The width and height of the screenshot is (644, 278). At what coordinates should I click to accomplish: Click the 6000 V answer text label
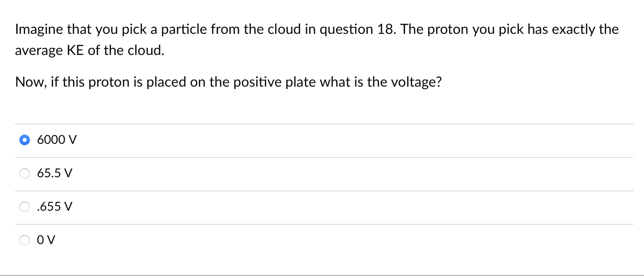pos(56,140)
